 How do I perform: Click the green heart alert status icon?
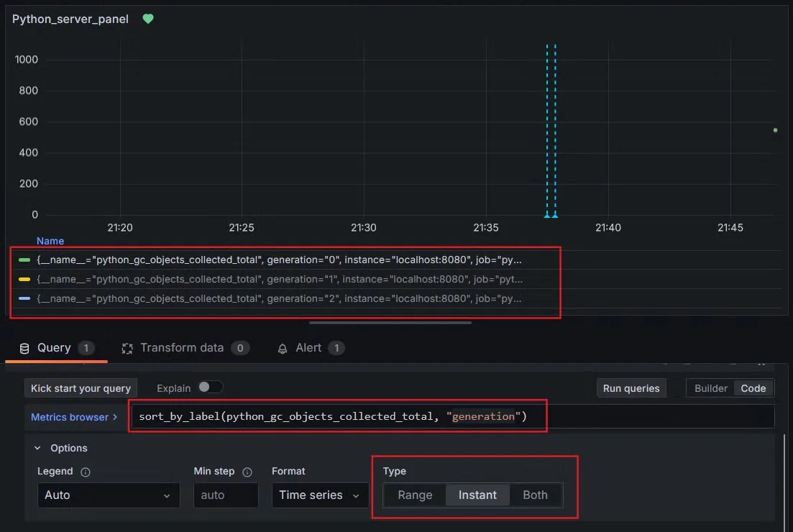pyautogui.click(x=147, y=19)
